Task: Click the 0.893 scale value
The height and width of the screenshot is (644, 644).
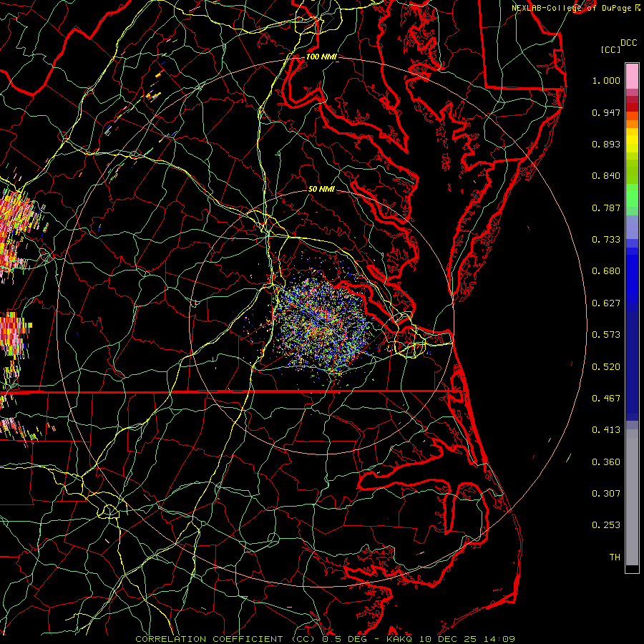Action: [606, 144]
